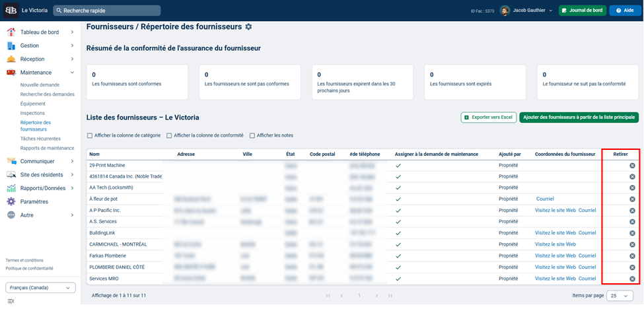The height and width of the screenshot is (309, 644).
Task: Open Tâches récurrentes submenu item
Action: click(40, 139)
